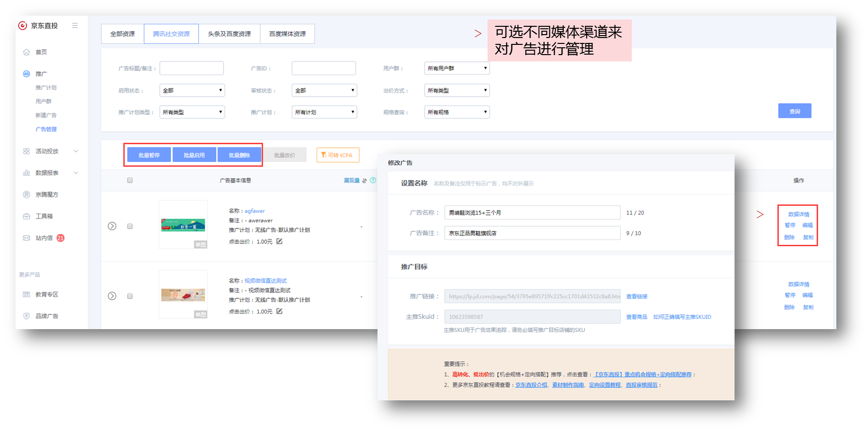Click the help question mark beside 展现量

point(373,180)
